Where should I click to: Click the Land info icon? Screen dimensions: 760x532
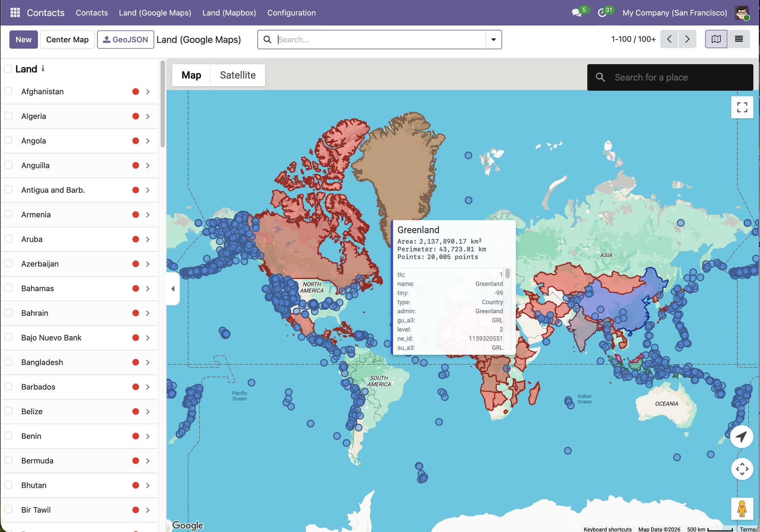[x=43, y=68]
